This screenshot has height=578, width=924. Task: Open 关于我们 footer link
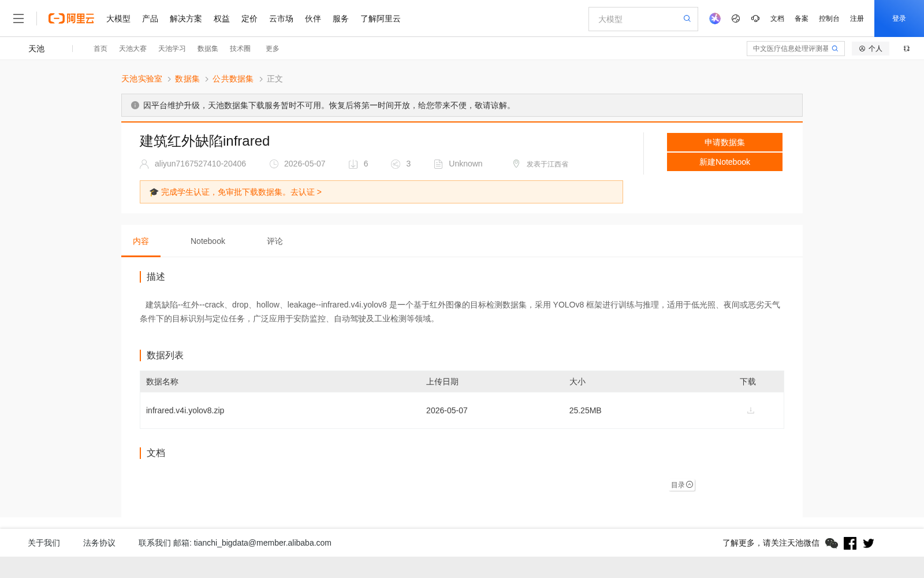(x=44, y=543)
